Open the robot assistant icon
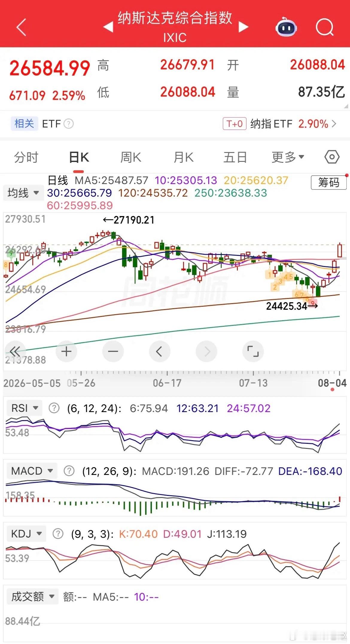The width and height of the screenshot is (350, 644). 286,27
